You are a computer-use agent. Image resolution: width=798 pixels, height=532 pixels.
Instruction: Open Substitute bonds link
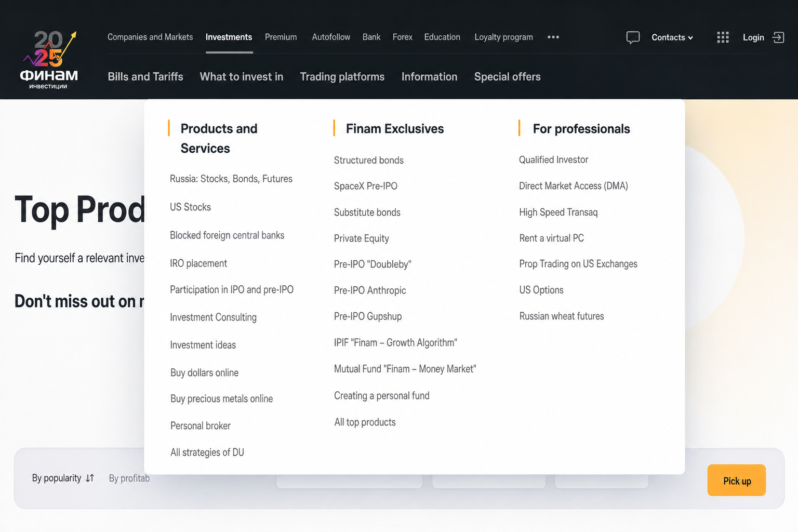pos(367,212)
